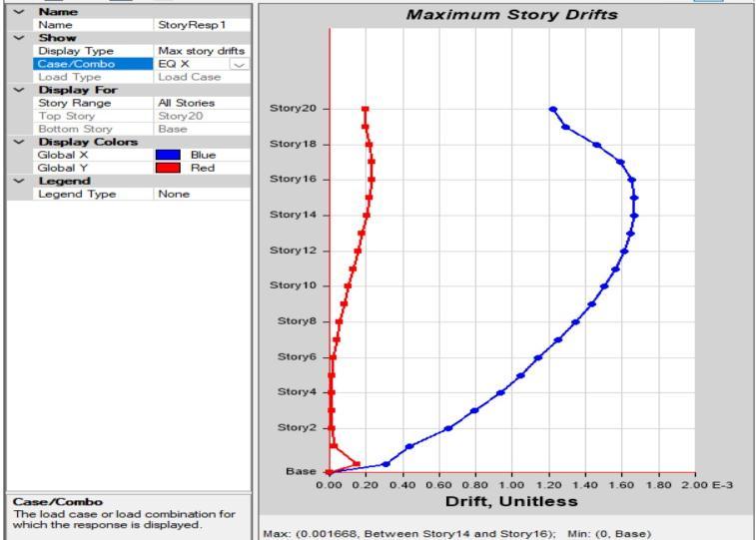Click the 1.00 drift axis tick label
The height and width of the screenshot is (540, 756).
tap(511, 485)
